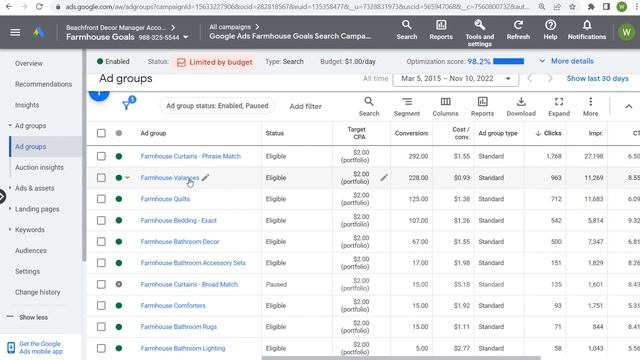
Task: Open Tools and settings
Action: [x=480, y=33]
